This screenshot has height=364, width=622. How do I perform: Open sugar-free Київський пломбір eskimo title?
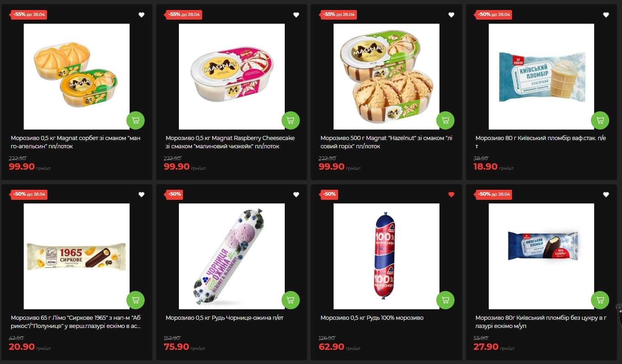(x=541, y=322)
